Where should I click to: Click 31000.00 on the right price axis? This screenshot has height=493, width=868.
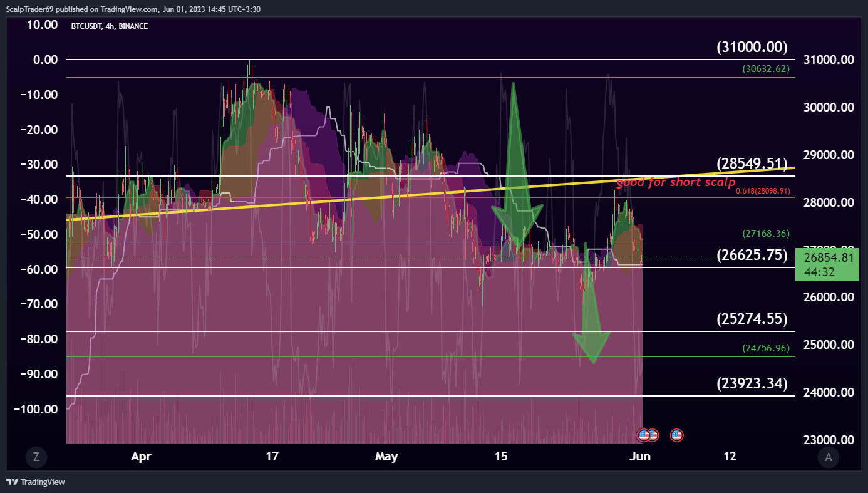[x=830, y=60]
